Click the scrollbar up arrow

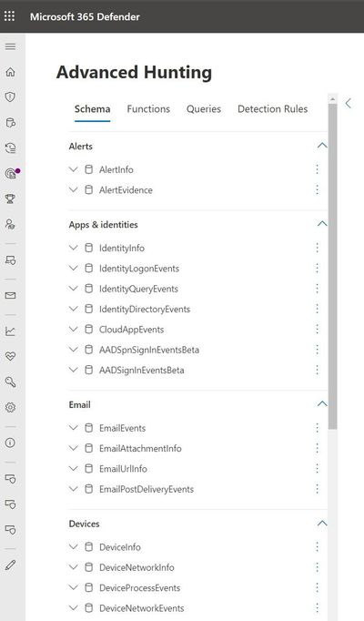click(x=333, y=98)
